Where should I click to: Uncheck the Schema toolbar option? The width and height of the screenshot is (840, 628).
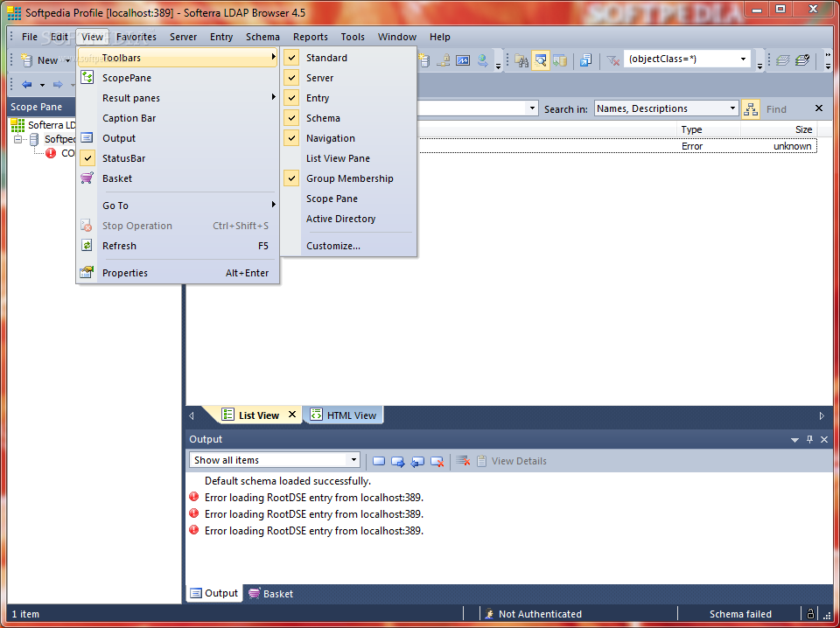[348, 118]
